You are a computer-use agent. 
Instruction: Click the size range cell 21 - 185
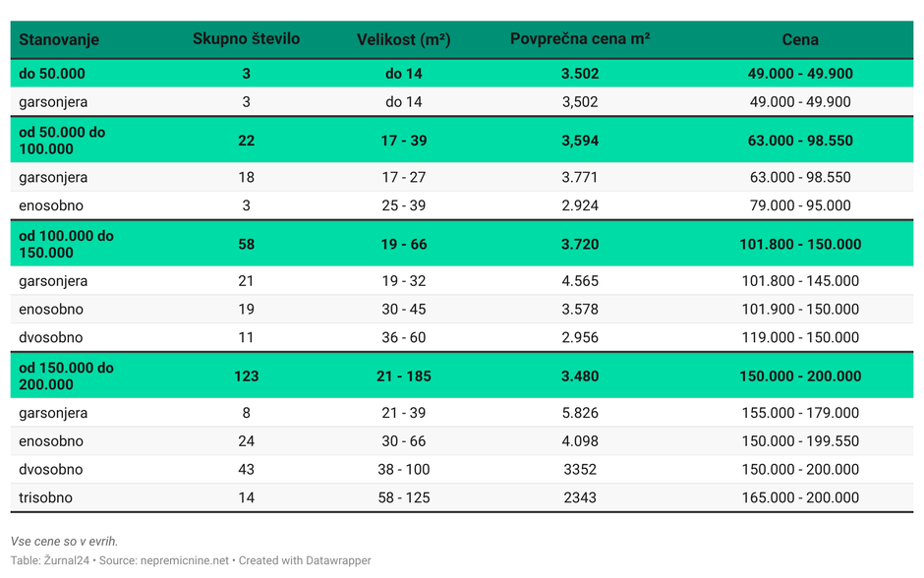pyautogui.click(x=403, y=376)
